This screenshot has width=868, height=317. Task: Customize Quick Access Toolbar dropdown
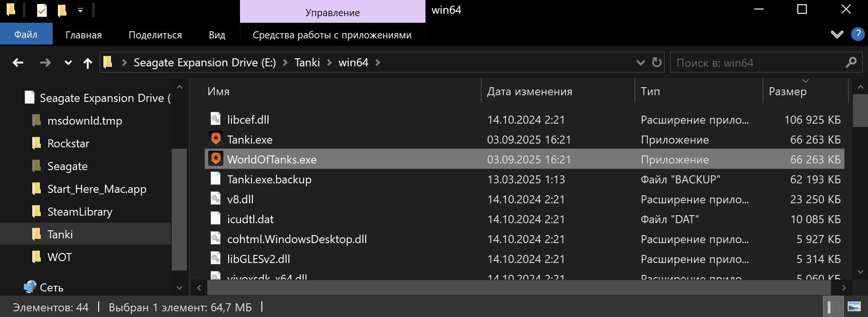pyautogui.click(x=80, y=10)
